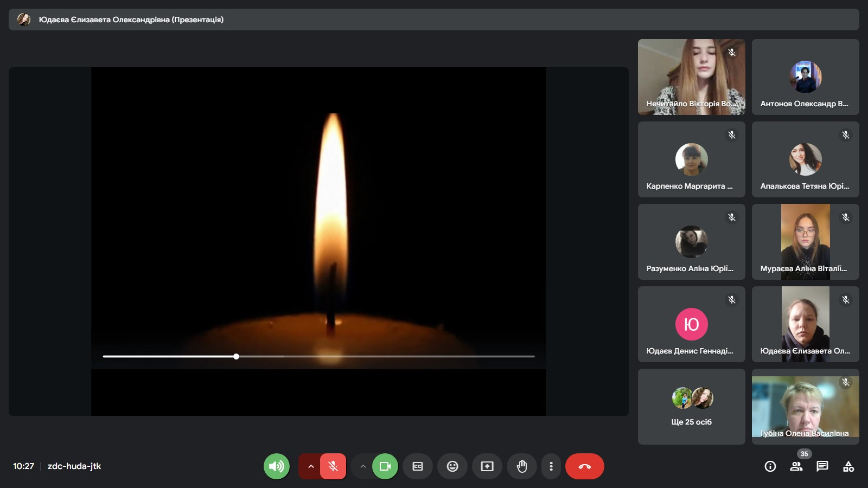Click Апалькова Тетяна circular avatar
868x488 pixels.
(806, 159)
